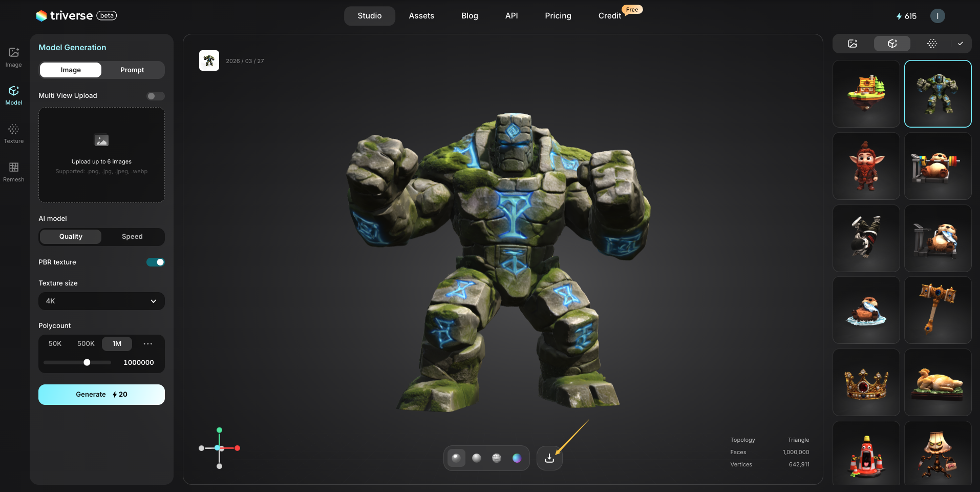Image resolution: width=980 pixels, height=492 pixels.
Task: Open the Texture size 4K dropdown
Action: (101, 301)
